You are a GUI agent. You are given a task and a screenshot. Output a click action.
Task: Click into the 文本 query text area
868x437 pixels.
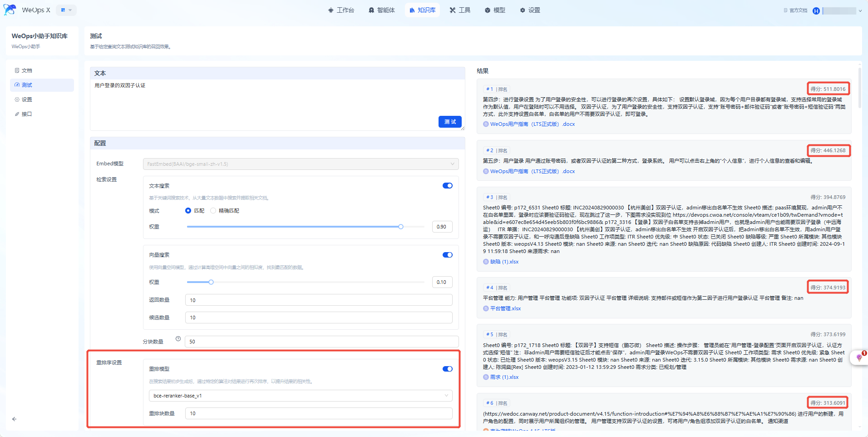(x=277, y=105)
